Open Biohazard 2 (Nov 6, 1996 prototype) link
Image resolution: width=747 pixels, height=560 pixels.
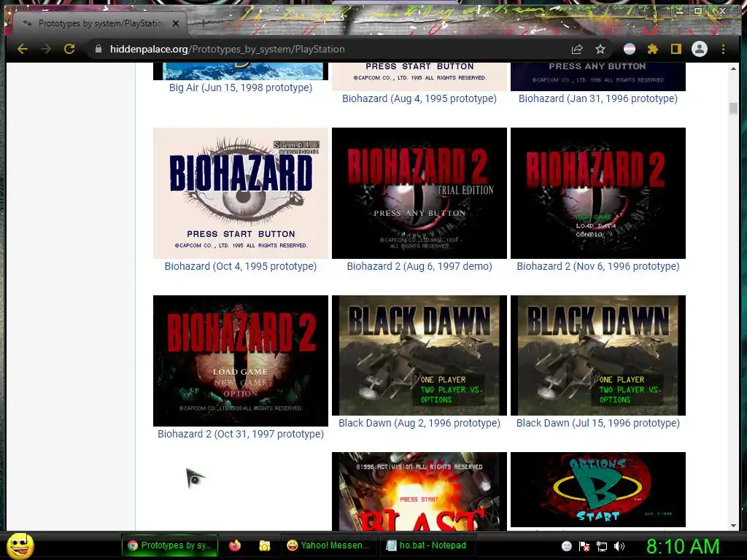598,266
